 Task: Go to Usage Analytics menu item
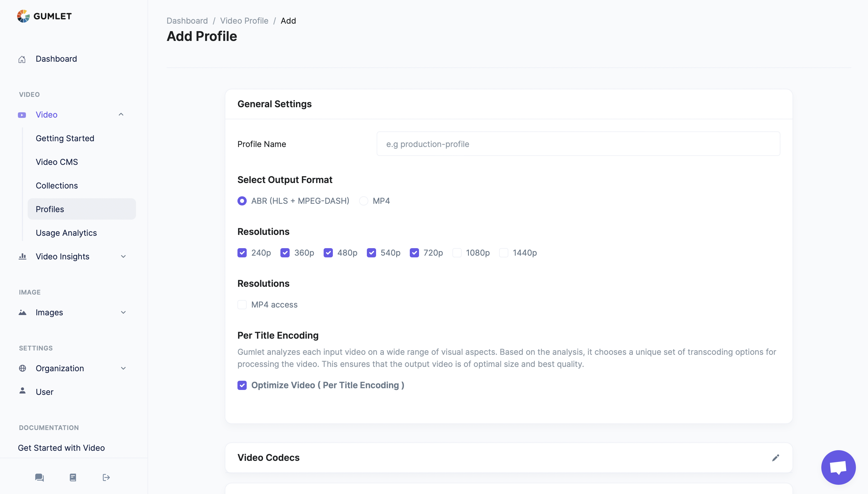(66, 233)
